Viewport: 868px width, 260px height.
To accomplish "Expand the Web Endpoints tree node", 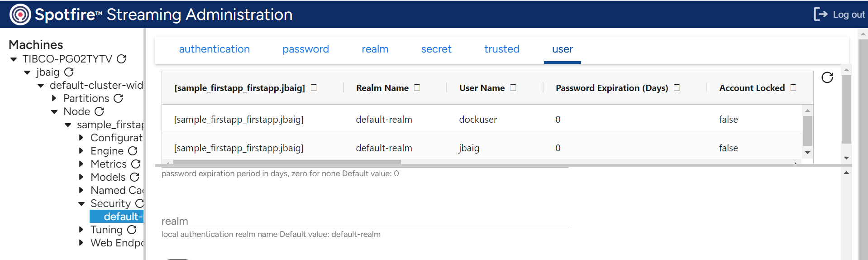I will pos(81,243).
